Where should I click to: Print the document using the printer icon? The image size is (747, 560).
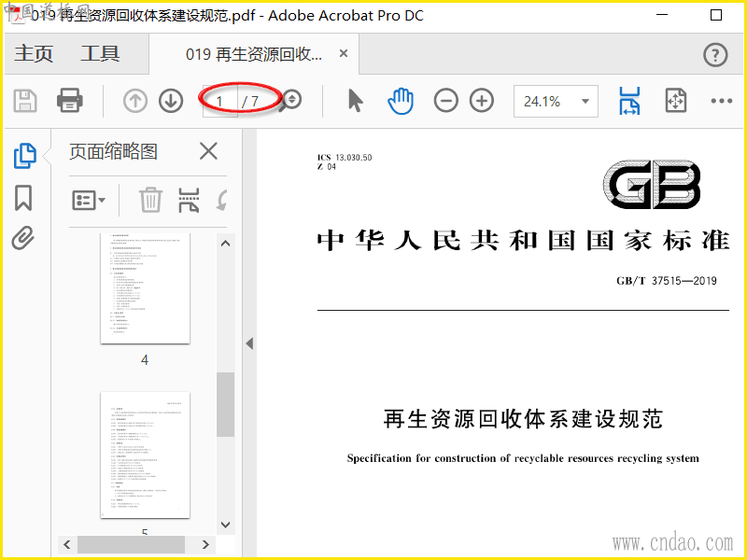pos(69,101)
